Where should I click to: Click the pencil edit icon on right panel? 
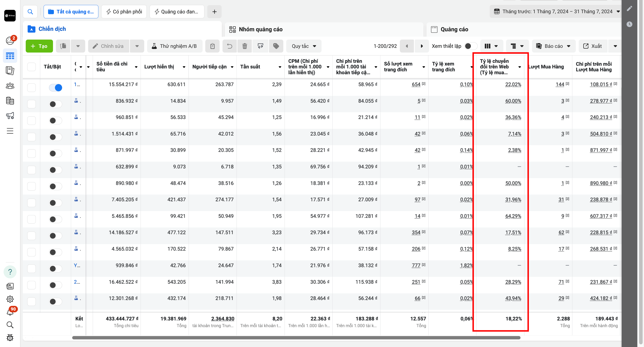tap(629, 8)
